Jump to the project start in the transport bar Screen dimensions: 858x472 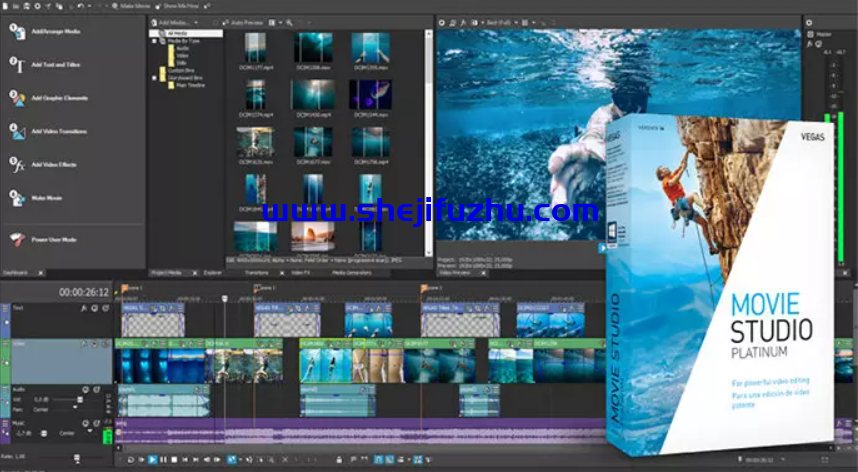click(x=185, y=460)
